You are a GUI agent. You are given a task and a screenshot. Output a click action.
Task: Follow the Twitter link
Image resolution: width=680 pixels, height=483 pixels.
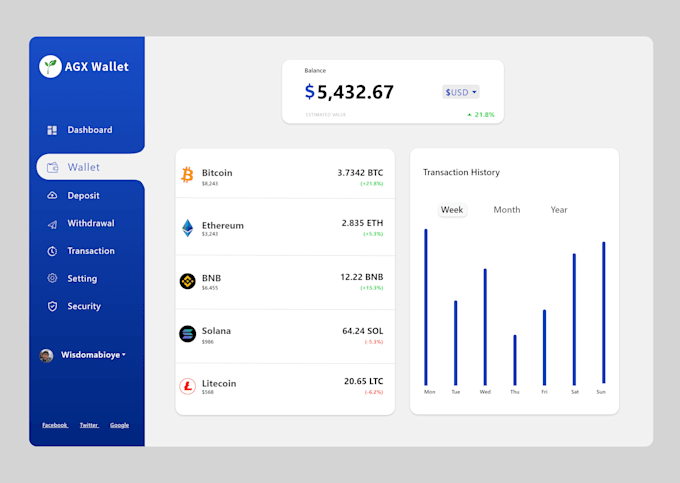point(89,425)
